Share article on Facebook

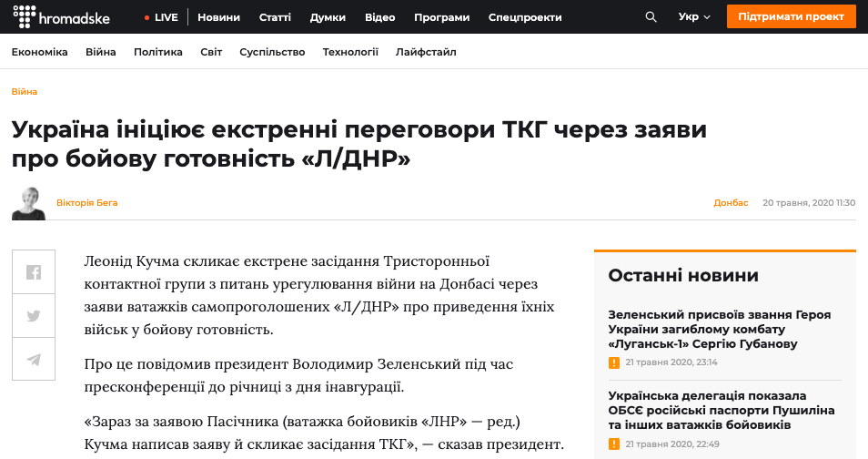pos(34,272)
